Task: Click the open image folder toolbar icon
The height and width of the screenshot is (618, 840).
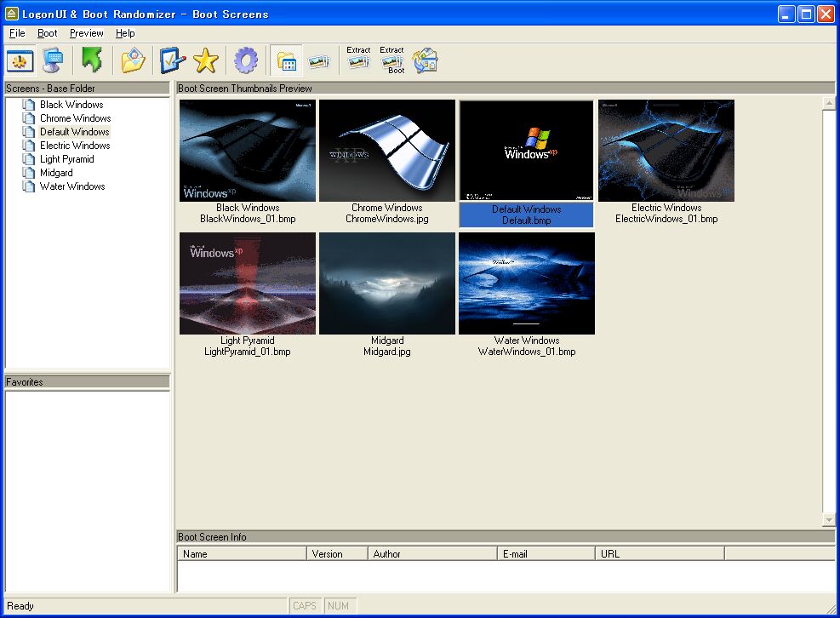Action: pyautogui.click(x=133, y=60)
